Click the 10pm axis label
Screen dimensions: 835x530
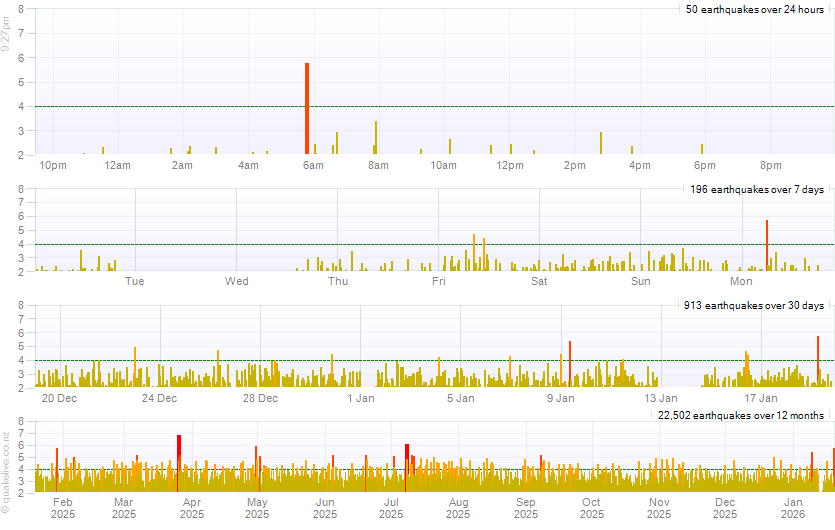(52, 165)
